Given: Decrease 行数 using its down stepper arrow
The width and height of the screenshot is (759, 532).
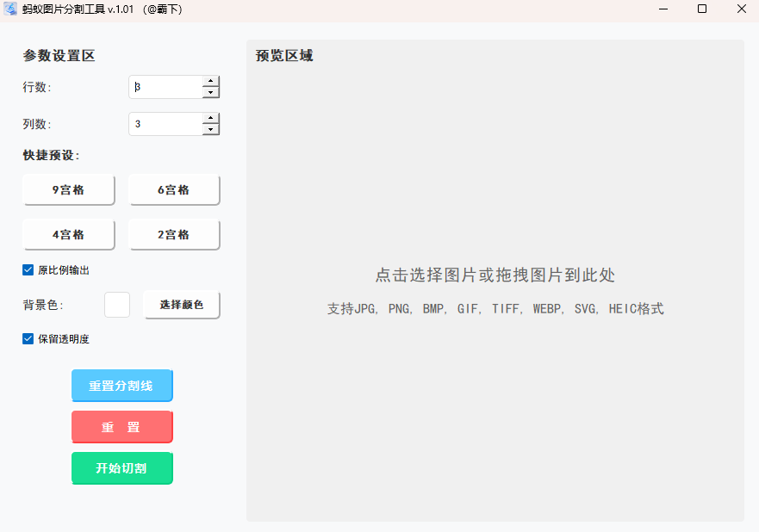Looking at the screenshot, I should pyautogui.click(x=211, y=91).
